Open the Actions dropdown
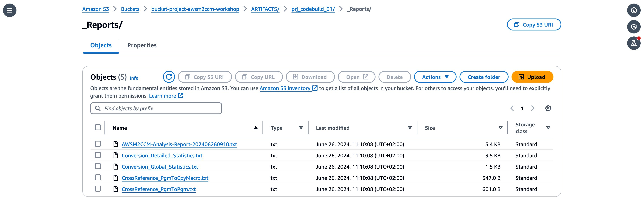 coord(435,77)
